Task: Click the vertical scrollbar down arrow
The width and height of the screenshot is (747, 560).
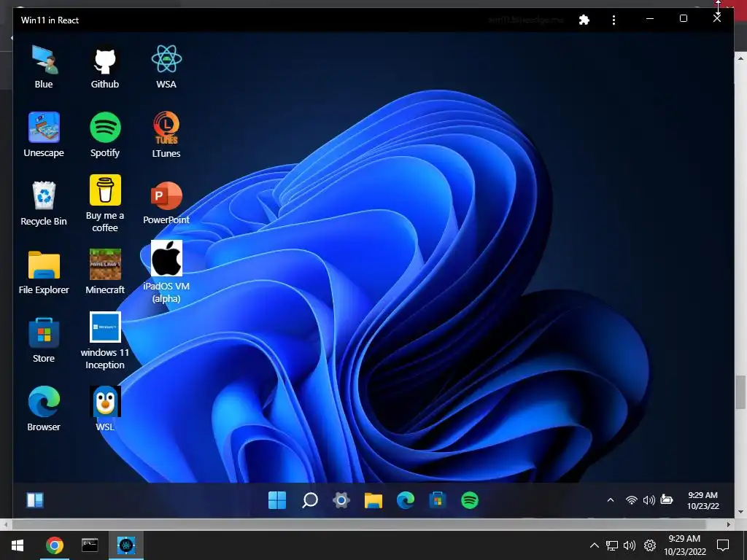Action: click(740, 513)
